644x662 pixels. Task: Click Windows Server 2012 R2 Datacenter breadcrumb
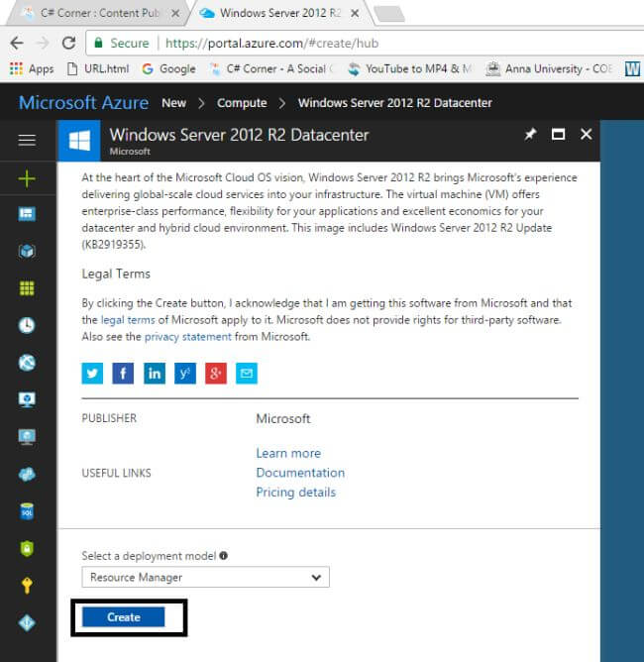395,103
